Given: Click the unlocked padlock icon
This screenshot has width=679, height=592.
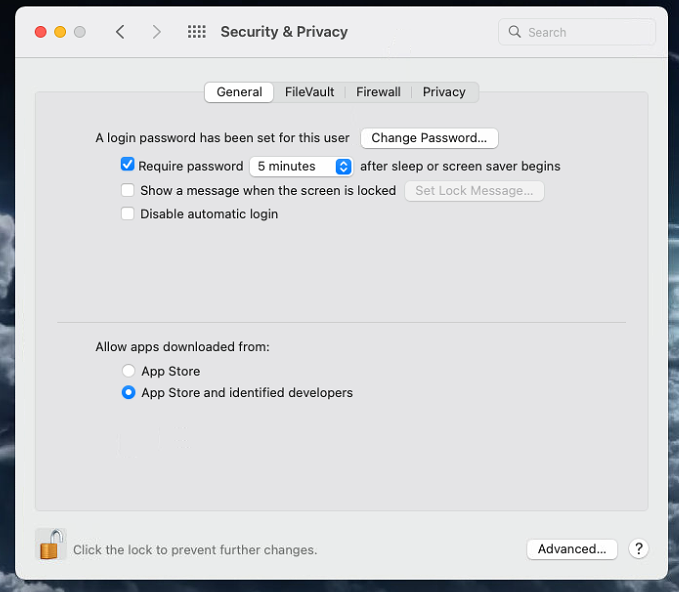Looking at the screenshot, I should (x=50, y=544).
